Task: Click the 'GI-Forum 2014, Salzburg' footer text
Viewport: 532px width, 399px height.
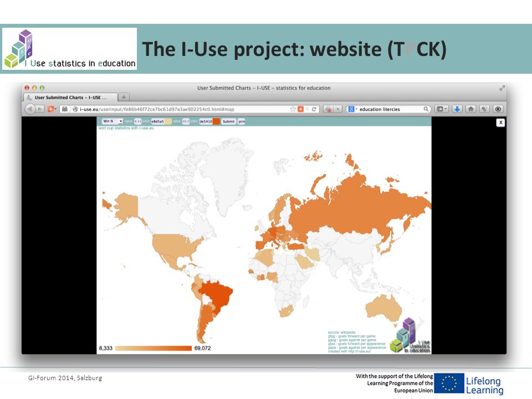Action: [65, 378]
